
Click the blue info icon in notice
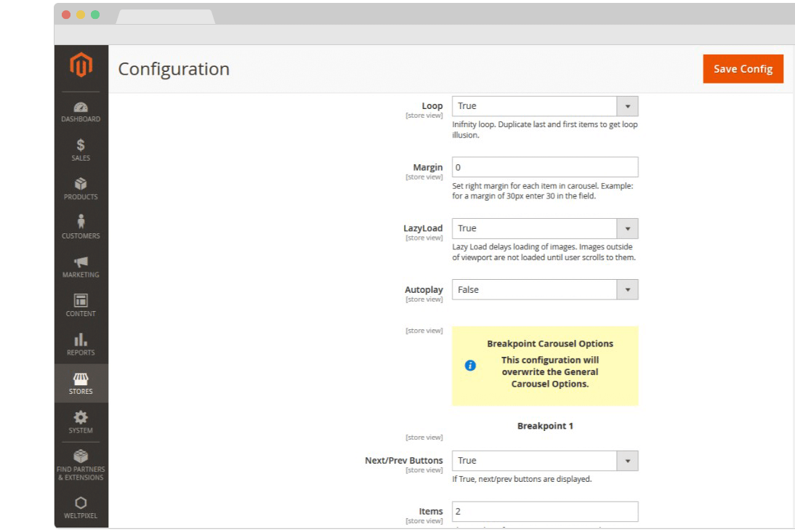click(x=470, y=366)
